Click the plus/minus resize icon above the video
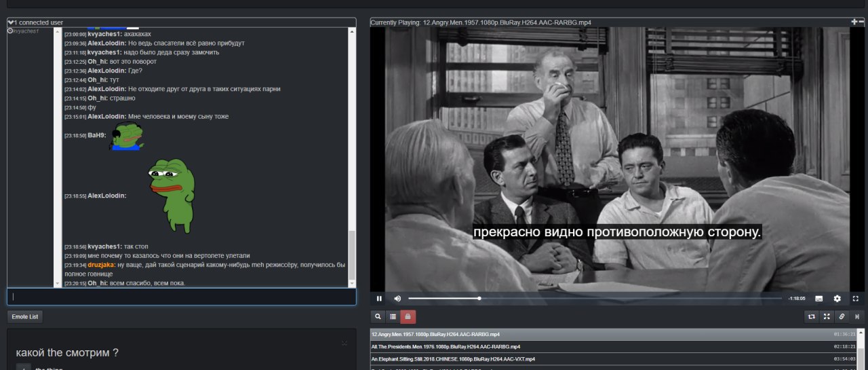 click(857, 22)
